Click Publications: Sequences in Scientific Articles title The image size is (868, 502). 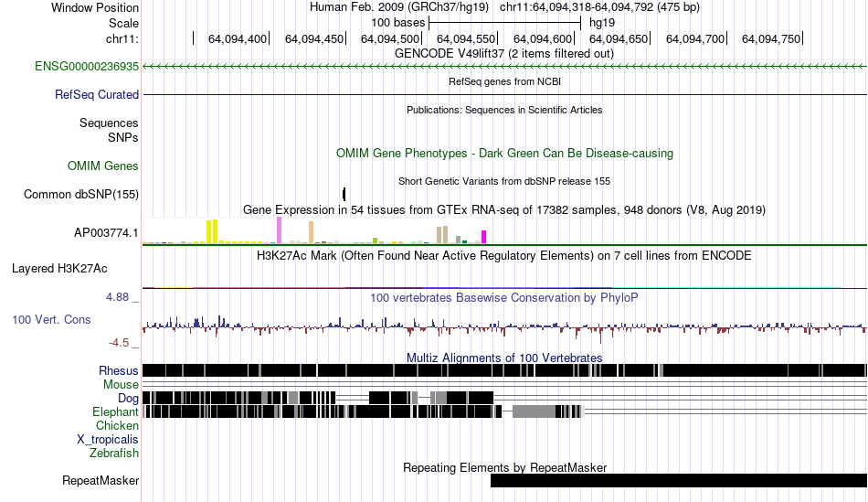click(504, 110)
